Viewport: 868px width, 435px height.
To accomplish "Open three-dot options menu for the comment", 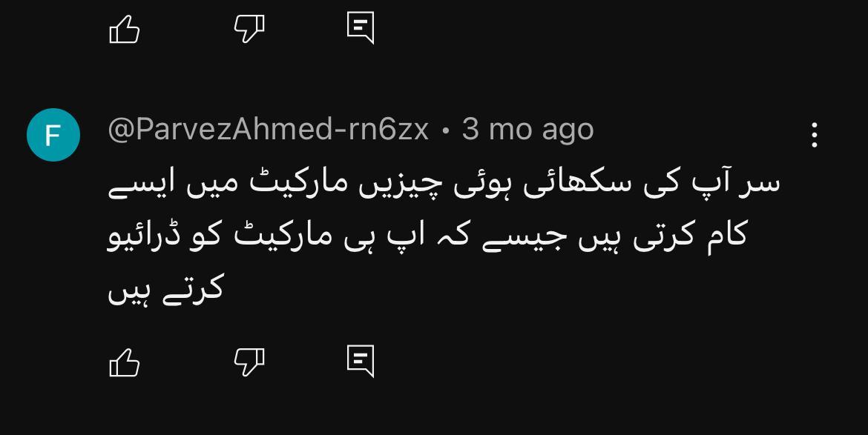I will 815,135.
